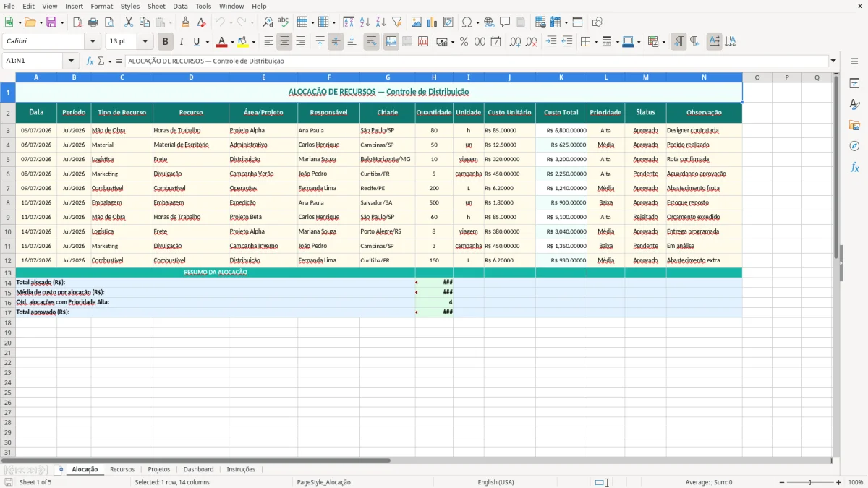Click Export as PDF icon
This screenshot has height=488, width=868.
point(77,22)
